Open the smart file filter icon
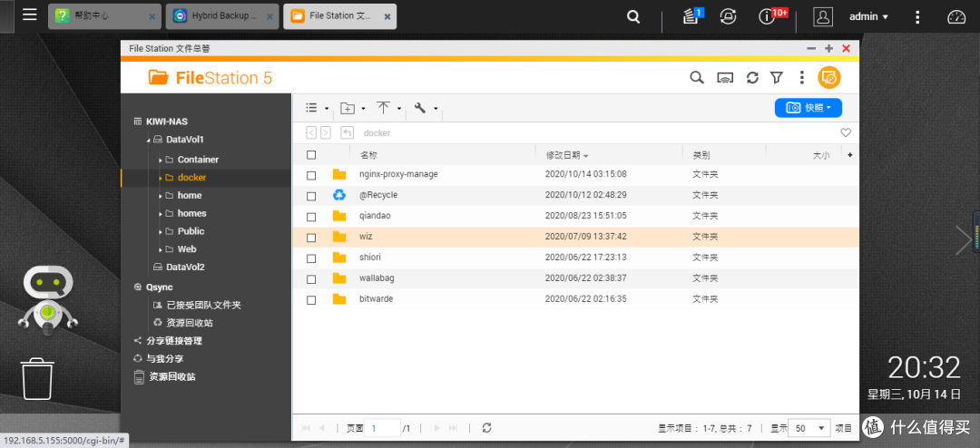This screenshot has height=448, width=980. (x=776, y=77)
